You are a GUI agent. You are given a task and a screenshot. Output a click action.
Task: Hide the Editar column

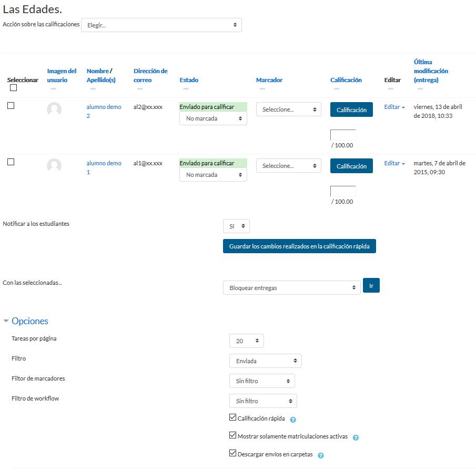(390, 89)
